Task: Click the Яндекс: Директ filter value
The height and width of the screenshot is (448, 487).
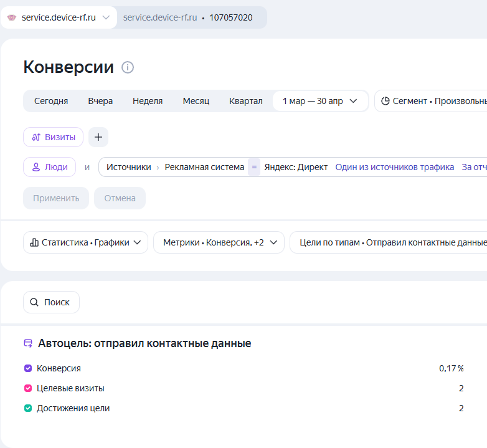Action: point(296,167)
